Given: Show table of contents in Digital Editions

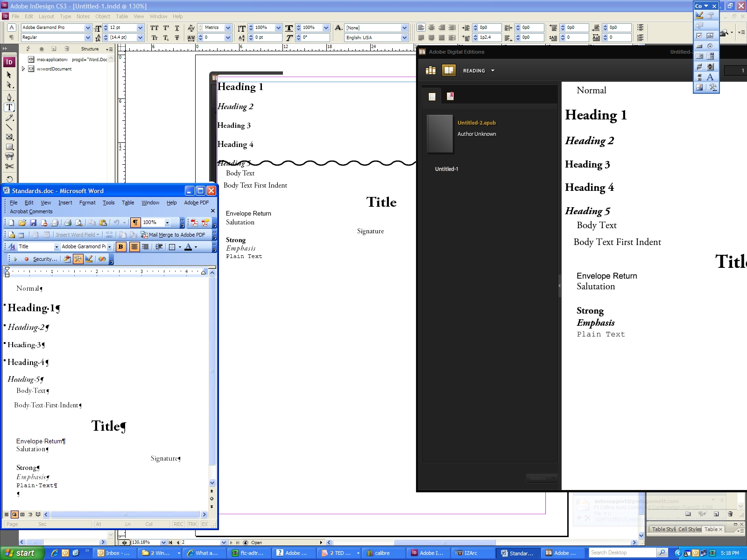Looking at the screenshot, I should tap(432, 97).
